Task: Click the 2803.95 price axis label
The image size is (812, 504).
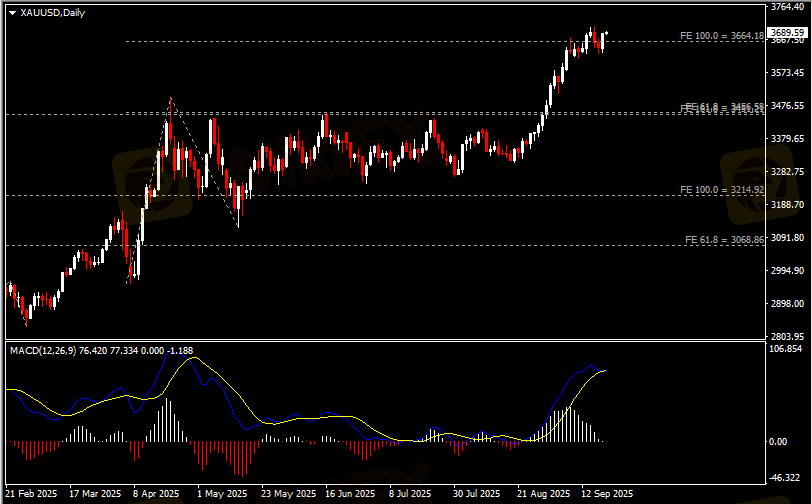Action: [x=788, y=336]
